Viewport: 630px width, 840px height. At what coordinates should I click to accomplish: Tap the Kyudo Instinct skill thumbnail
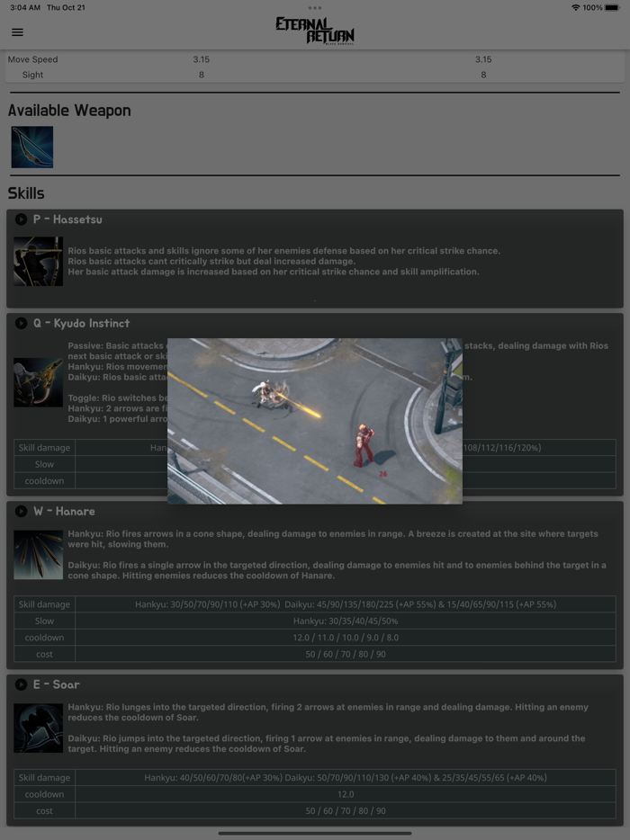[38, 382]
